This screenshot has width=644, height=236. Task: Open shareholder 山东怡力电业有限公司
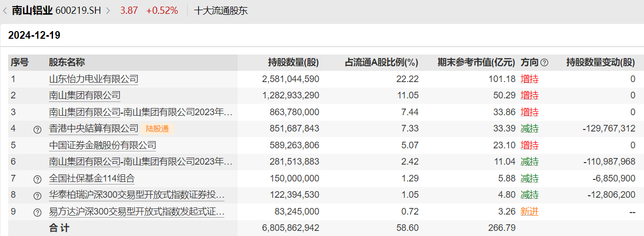[x=93, y=79]
